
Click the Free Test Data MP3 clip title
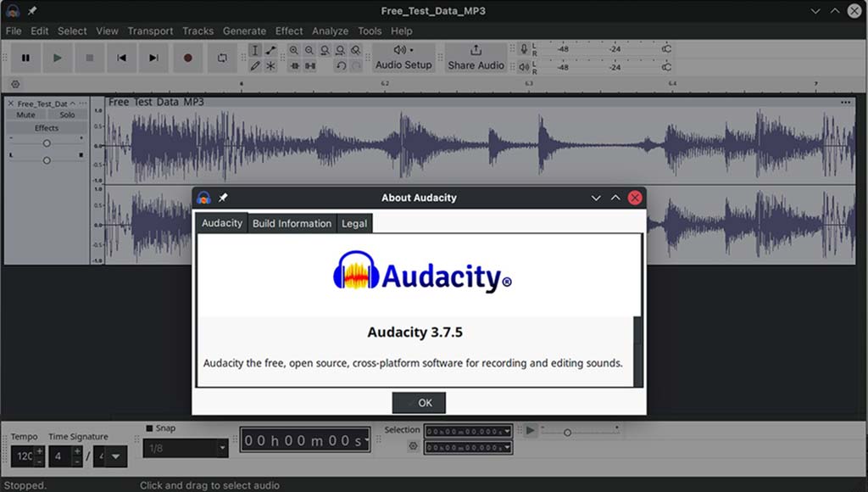click(156, 102)
